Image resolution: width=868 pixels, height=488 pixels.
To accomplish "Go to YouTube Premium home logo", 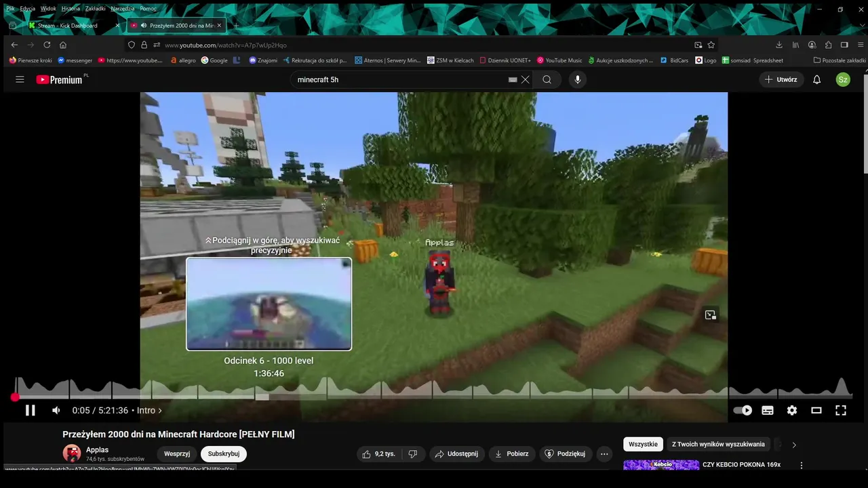I will 60,79.
